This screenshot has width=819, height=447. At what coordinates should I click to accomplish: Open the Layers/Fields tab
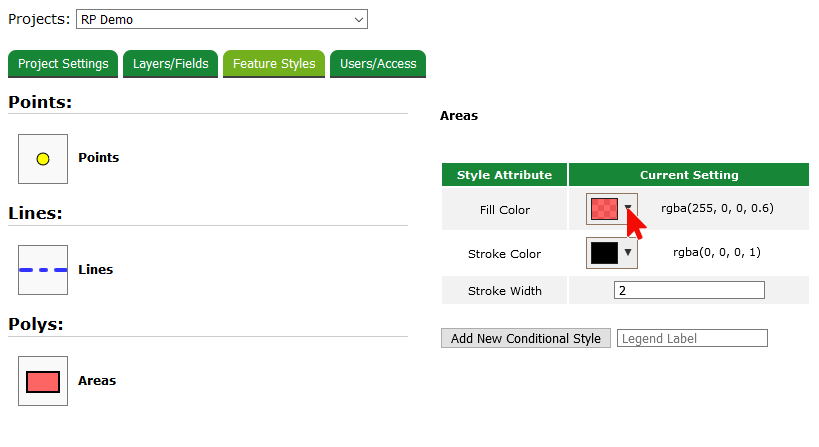[x=171, y=64]
